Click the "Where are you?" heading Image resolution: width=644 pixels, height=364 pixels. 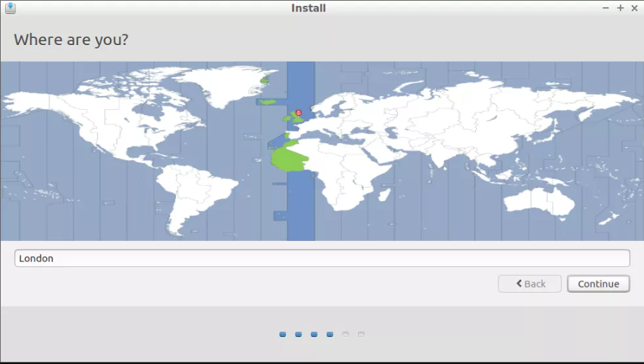pyautogui.click(x=71, y=40)
